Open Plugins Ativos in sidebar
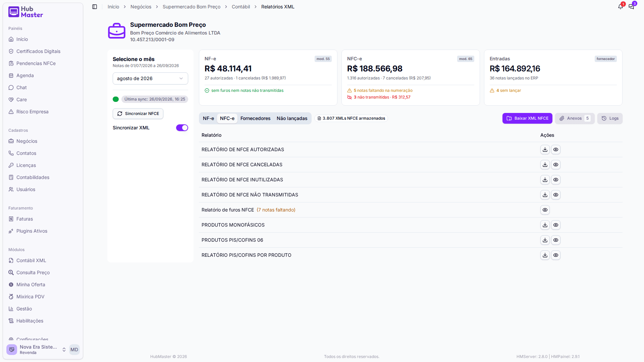Viewport: 644px width, 362px height. 43,231
